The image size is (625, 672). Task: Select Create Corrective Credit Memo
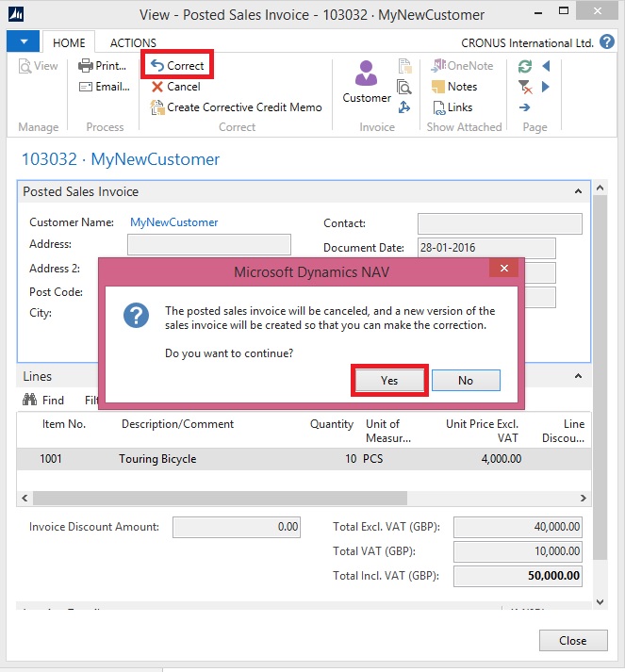pyautogui.click(x=237, y=107)
